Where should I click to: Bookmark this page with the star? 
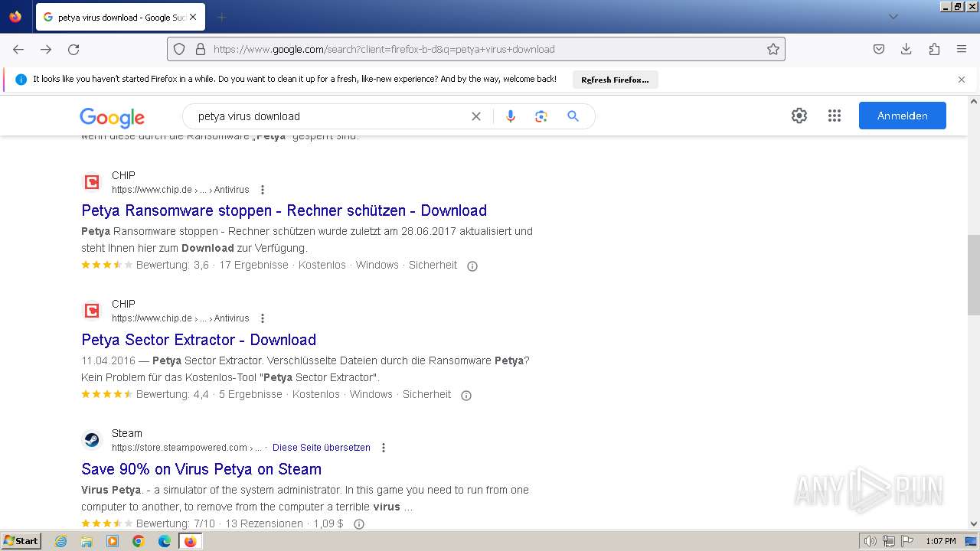pyautogui.click(x=773, y=49)
